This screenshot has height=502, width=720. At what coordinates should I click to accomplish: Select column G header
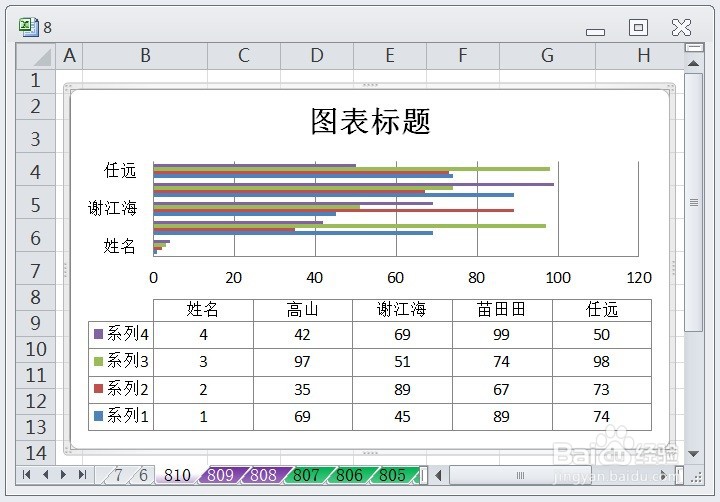point(547,56)
